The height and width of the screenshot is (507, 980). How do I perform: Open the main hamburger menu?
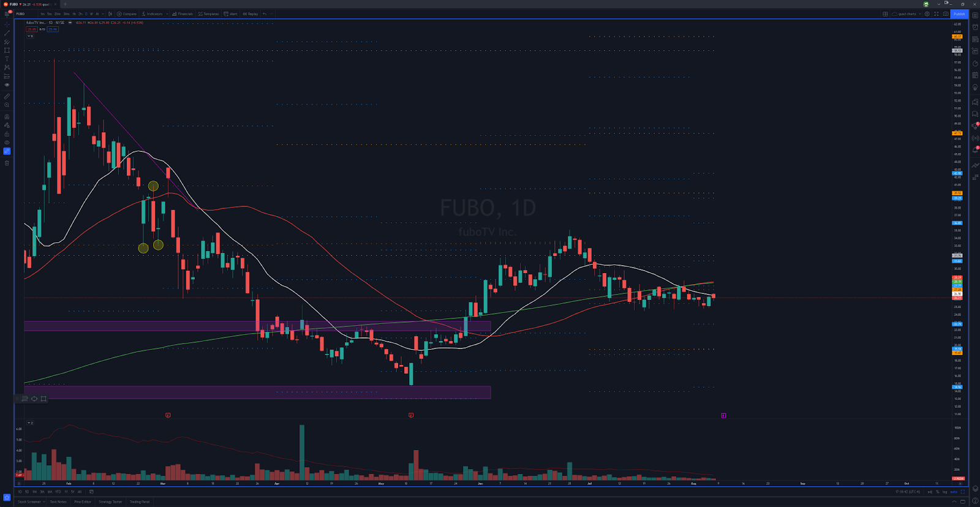(7, 13)
